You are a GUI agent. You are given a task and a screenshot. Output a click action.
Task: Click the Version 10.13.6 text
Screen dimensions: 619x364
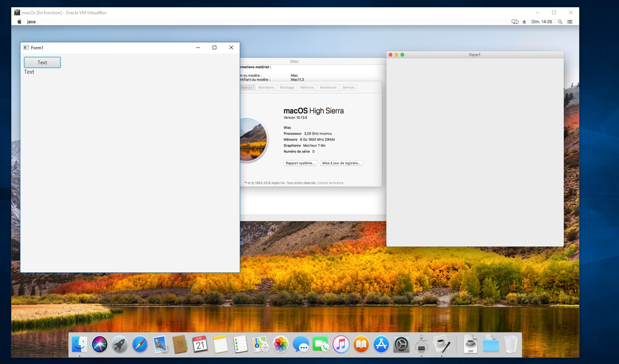click(295, 118)
